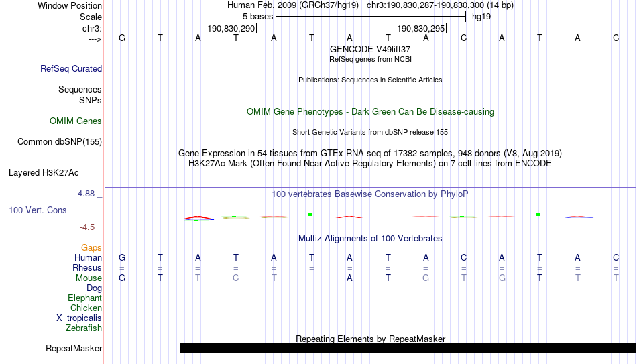
Task: Select the Common dbSNP(155) track label
Action: 59,142
